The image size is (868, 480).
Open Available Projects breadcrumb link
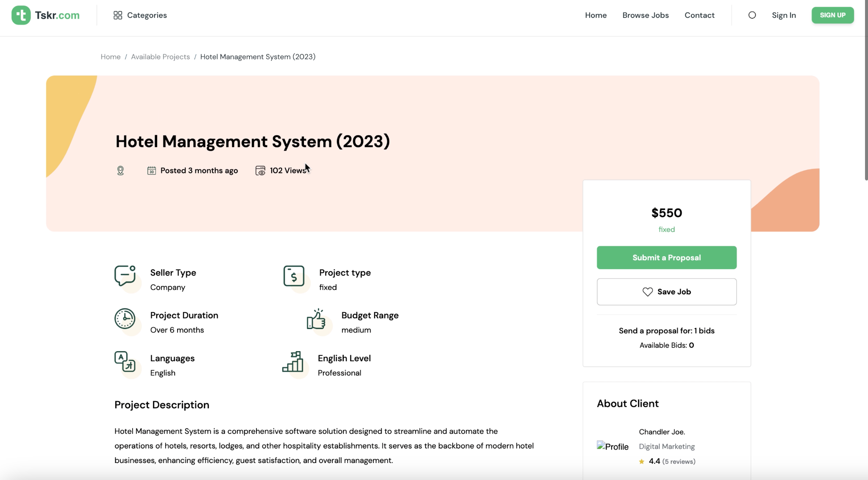click(160, 57)
